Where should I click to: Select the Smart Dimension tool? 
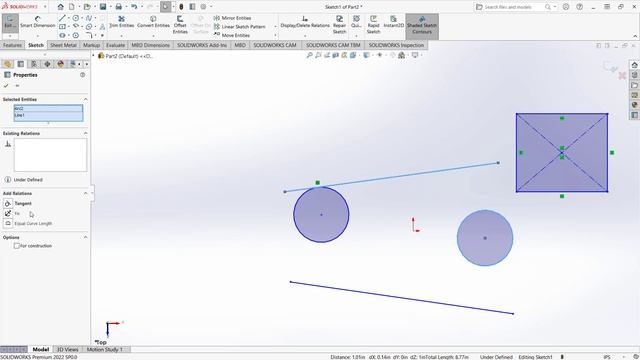tap(38, 22)
